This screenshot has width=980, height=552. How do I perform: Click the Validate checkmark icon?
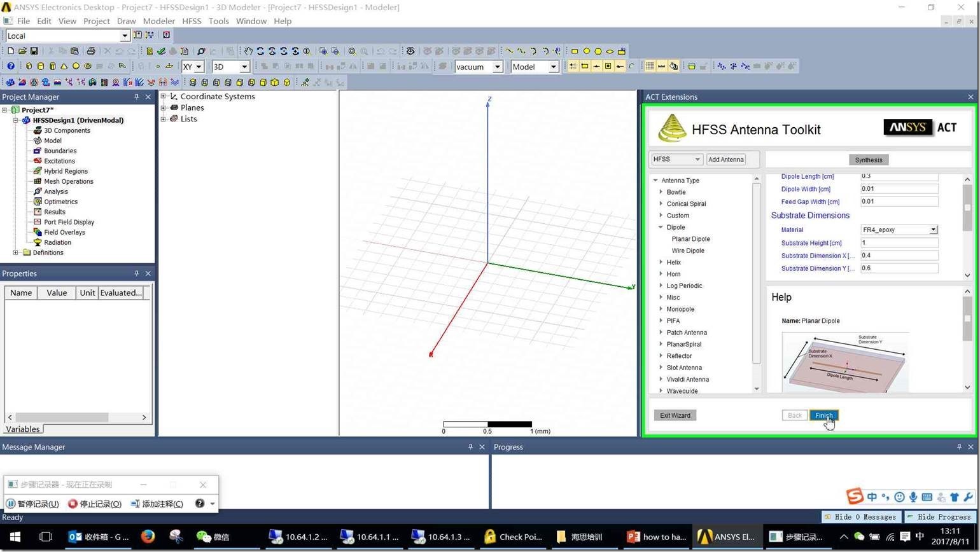(x=161, y=51)
